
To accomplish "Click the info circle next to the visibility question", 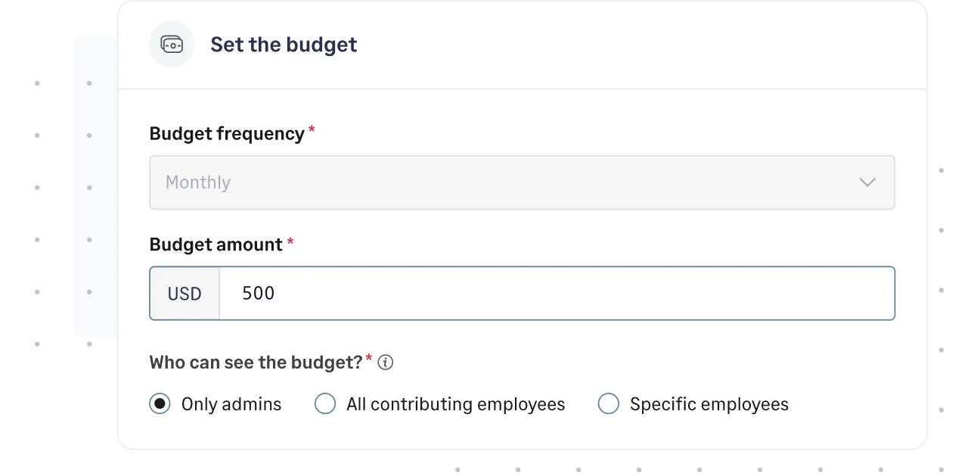I will point(386,363).
